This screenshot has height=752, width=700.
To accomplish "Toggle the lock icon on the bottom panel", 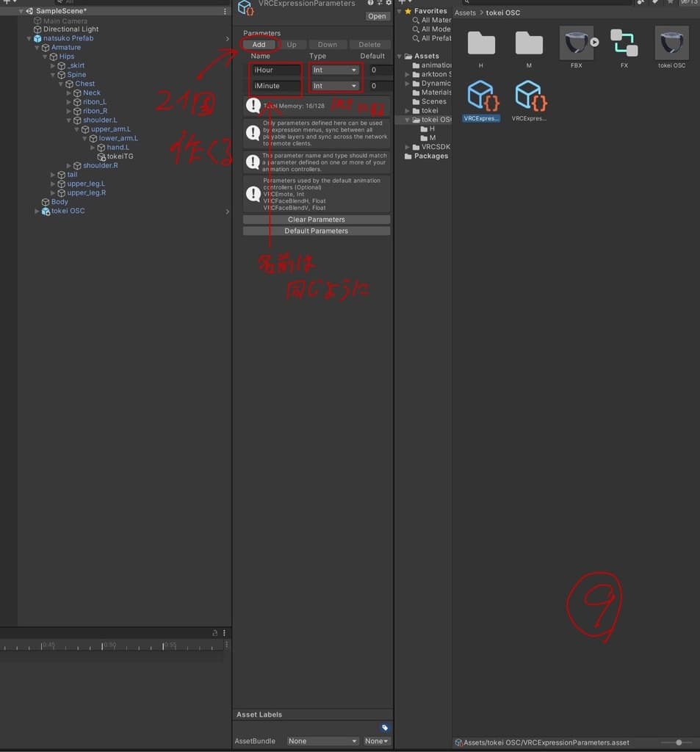I will coord(214,632).
